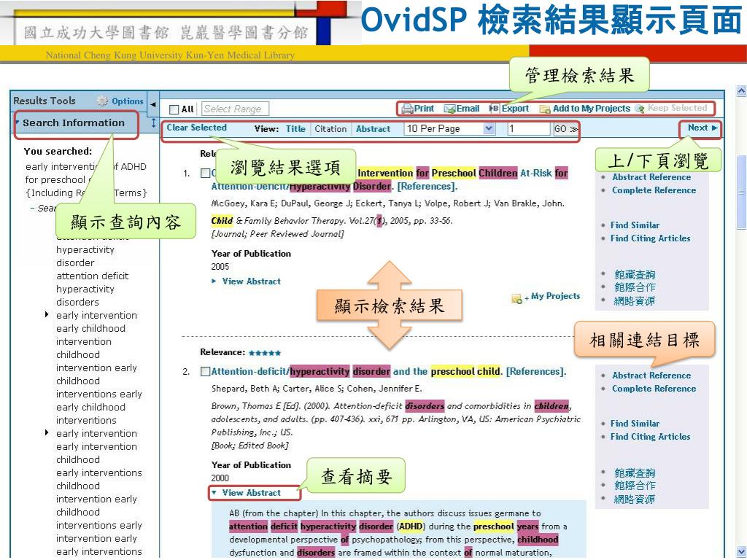
Task: Click Add to My Projects link
Action: tap(591, 108)
